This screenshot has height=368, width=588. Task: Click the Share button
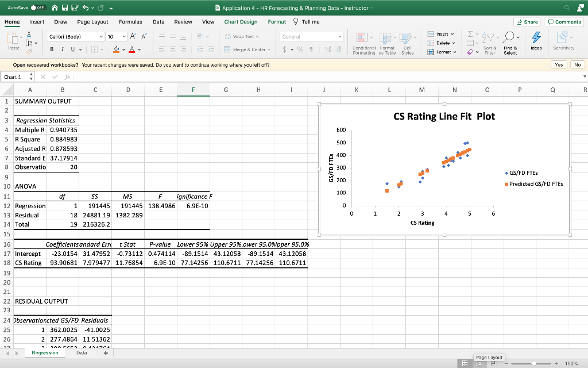pyautogui.click(x=527, y=22)
